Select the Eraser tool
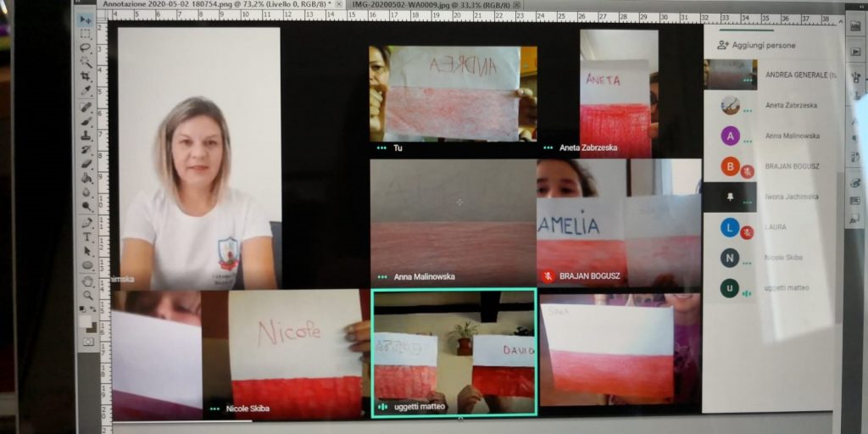 point(86,164)
